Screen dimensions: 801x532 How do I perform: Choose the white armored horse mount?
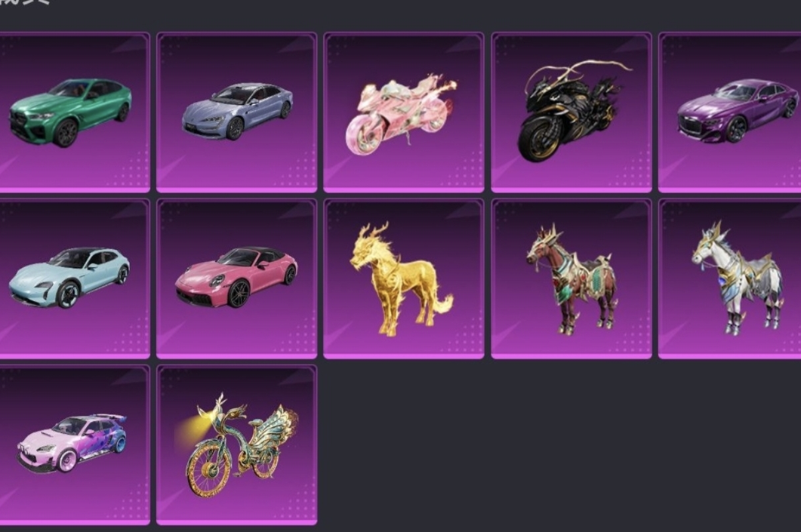coord(729,278)
